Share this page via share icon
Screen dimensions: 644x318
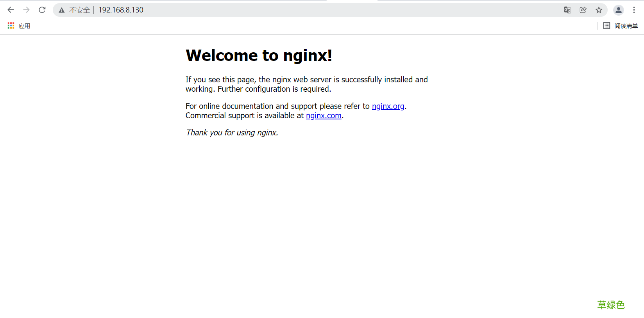pyautogui.click(x=583, y=10)
